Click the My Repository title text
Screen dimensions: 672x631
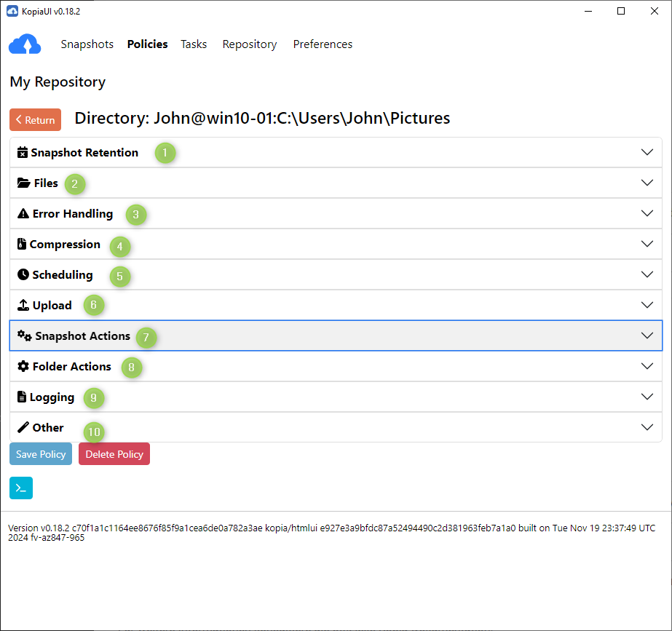pos(58,82)
